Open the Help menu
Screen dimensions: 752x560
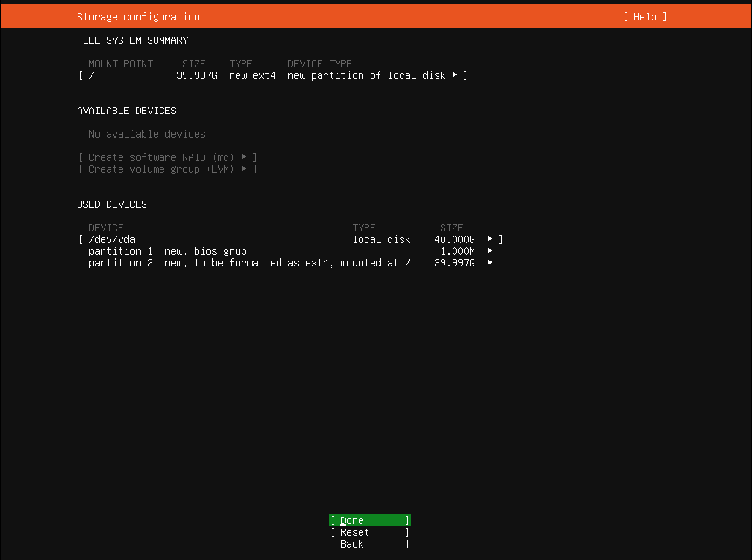[644, 16]
